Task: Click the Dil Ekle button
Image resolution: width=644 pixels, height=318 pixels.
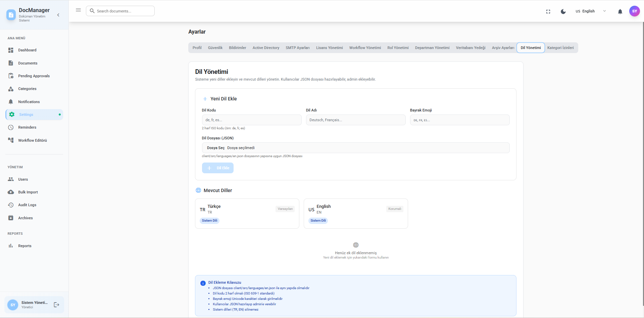Action: pyautogui.click(x=217, y=168)
